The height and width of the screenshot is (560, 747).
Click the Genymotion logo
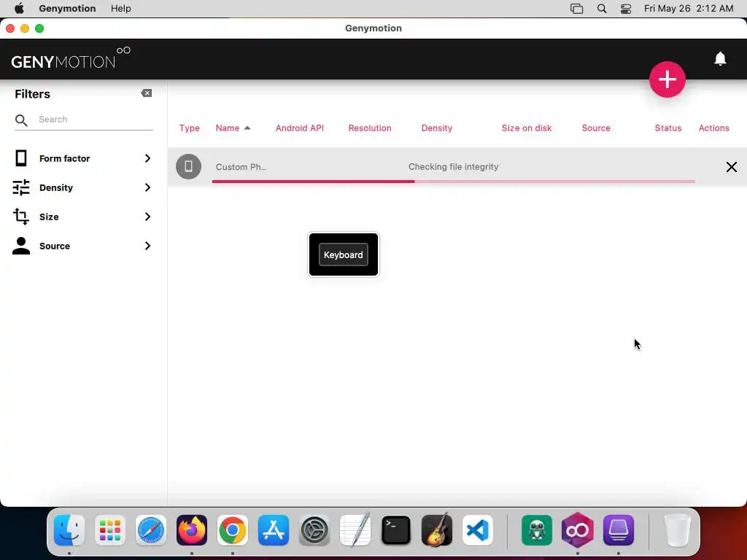coord(71,58)
